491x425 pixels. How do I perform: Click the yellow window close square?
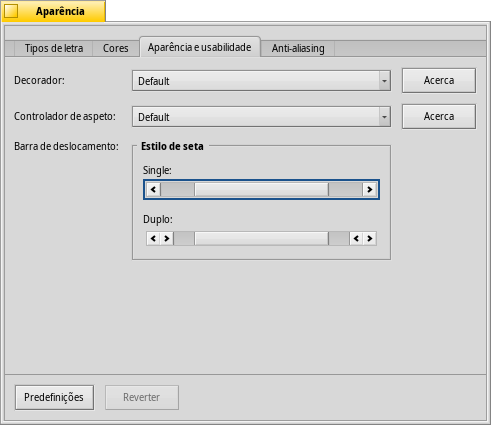pos(11,11)
